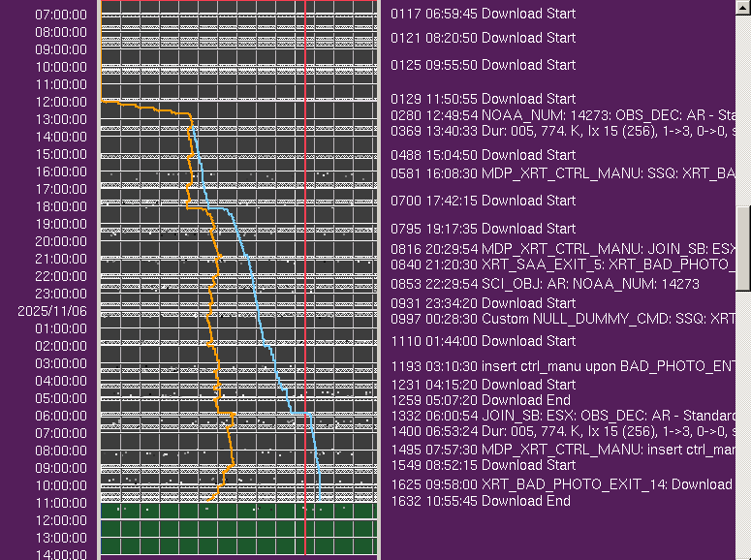Click the 2025/11/06 date label
Viewport: 751px width, 560px height.
pos(51,311)
